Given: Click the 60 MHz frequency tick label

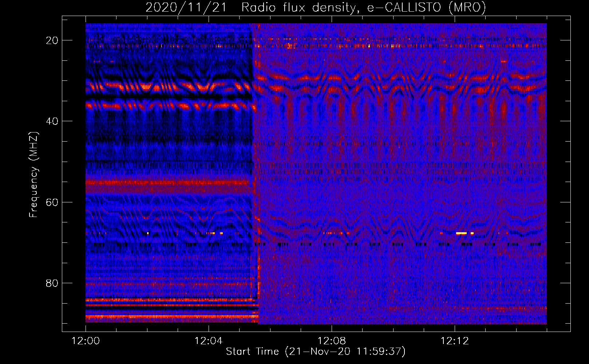Looking at the screenshot, I should pos(52,202).
